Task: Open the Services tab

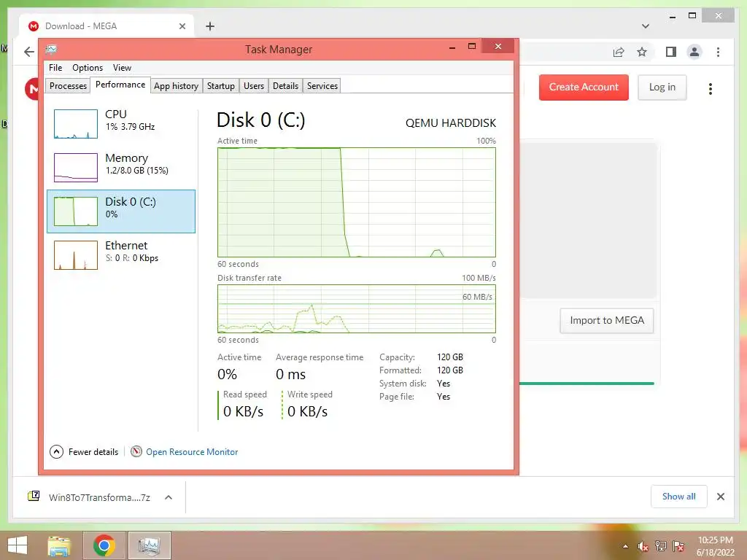Action: [322, 86]
